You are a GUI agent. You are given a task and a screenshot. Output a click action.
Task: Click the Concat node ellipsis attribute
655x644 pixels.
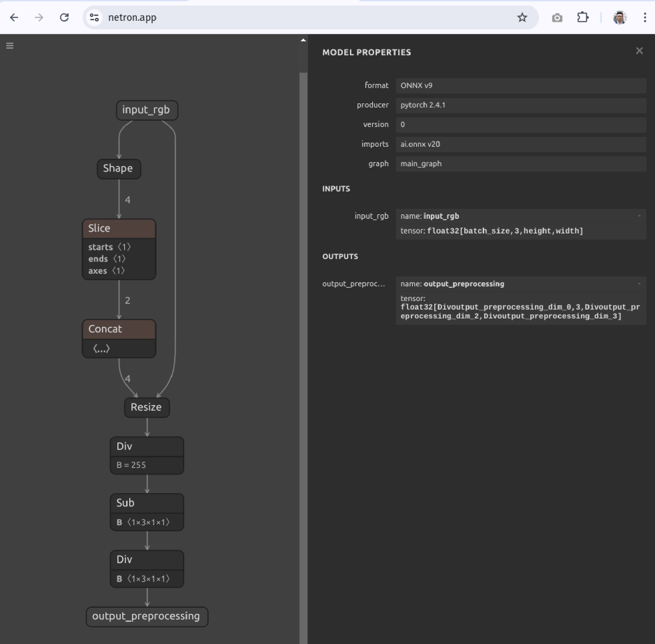[101, 348]
